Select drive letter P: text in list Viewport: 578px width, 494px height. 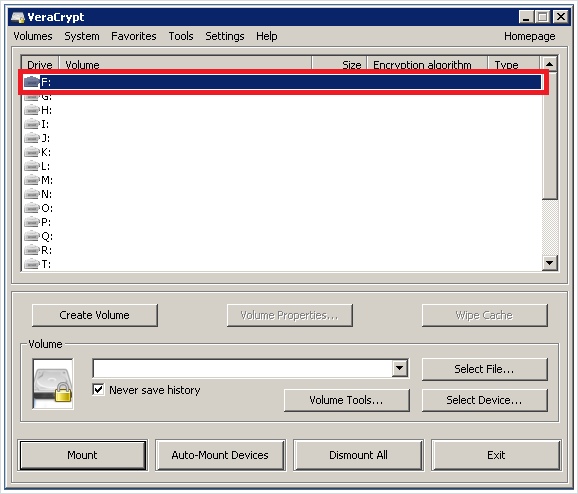(x=46, y=222)
